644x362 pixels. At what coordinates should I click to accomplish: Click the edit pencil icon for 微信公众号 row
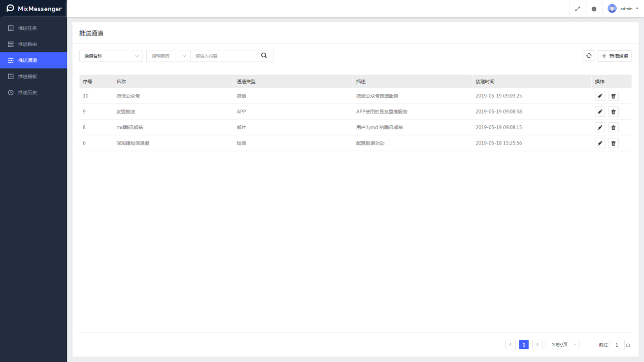pyautogui.click(x=600, y=96)
